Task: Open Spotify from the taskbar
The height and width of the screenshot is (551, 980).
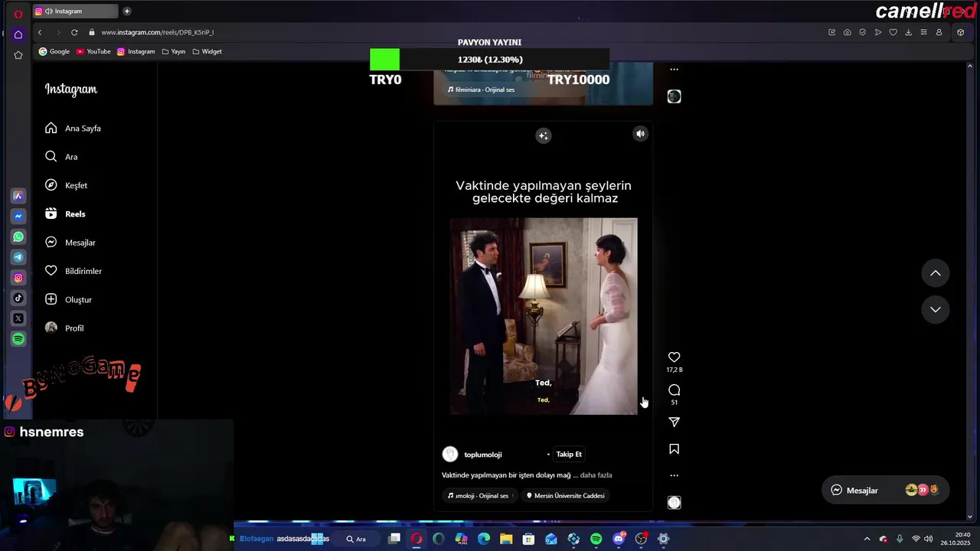Action: (596, 539)
